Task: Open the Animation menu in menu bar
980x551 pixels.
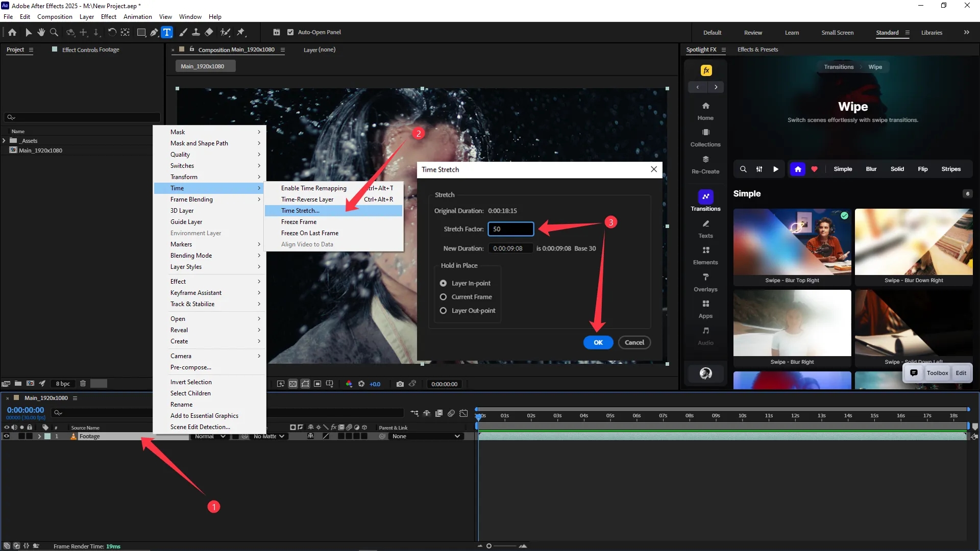Action: click(x=138, y=17)
